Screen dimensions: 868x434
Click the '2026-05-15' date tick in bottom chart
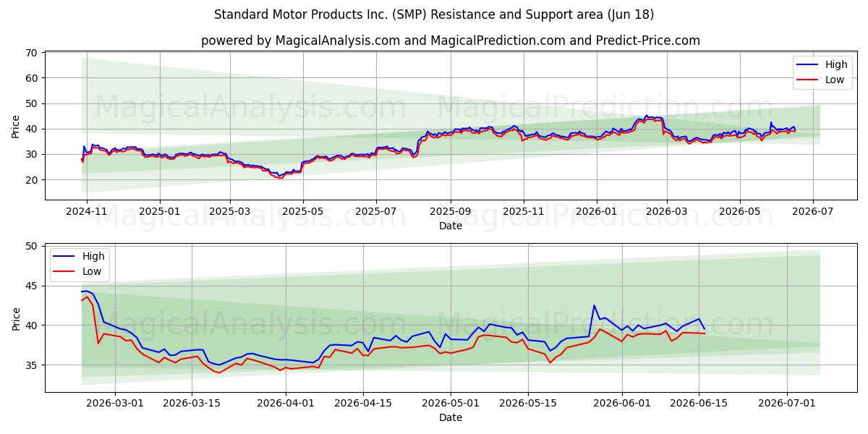(528, 403)
